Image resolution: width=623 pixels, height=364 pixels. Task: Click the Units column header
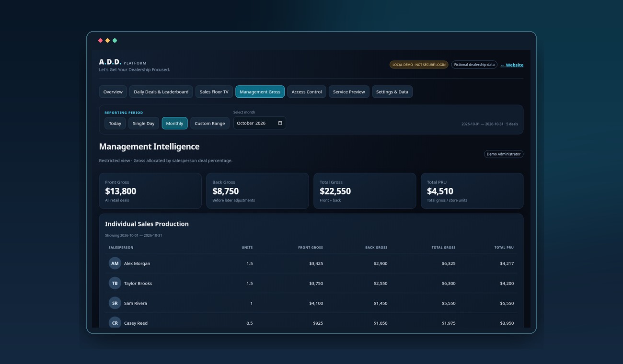[x=247, y=248]
